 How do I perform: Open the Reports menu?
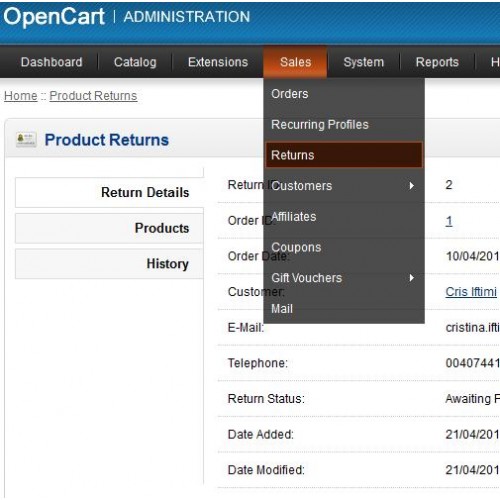[437, 62]
